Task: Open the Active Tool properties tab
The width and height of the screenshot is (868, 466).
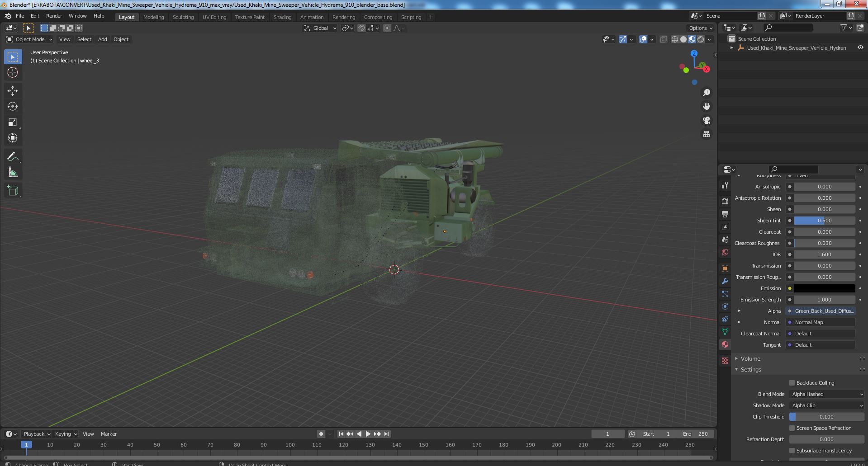Action: click(x=725, y=185)
